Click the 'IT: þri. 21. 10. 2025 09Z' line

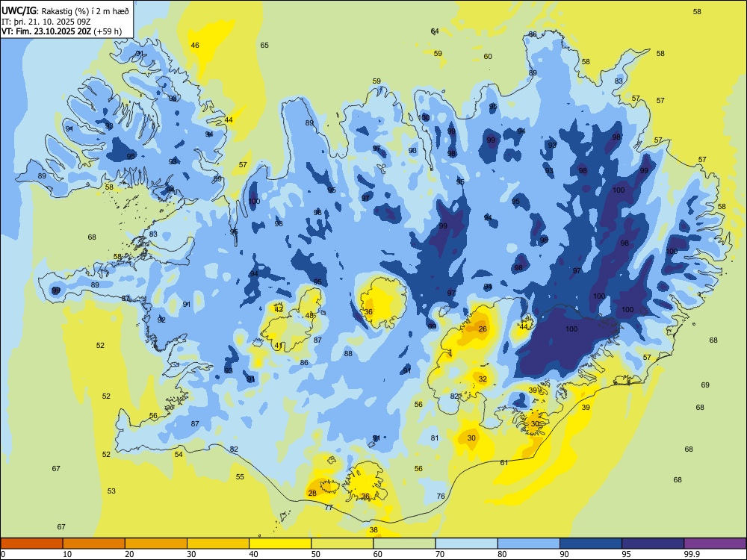click(46, 22)
